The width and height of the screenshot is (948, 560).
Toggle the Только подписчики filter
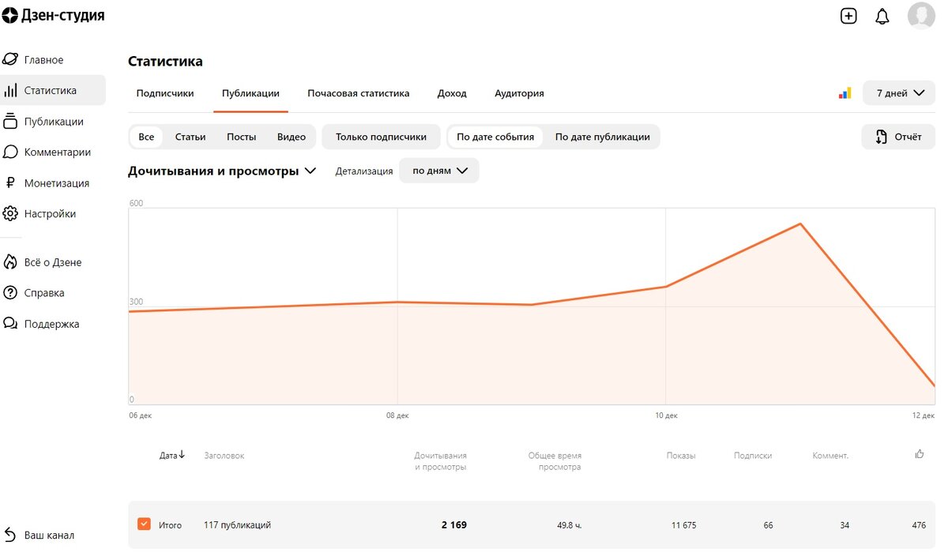382,137
